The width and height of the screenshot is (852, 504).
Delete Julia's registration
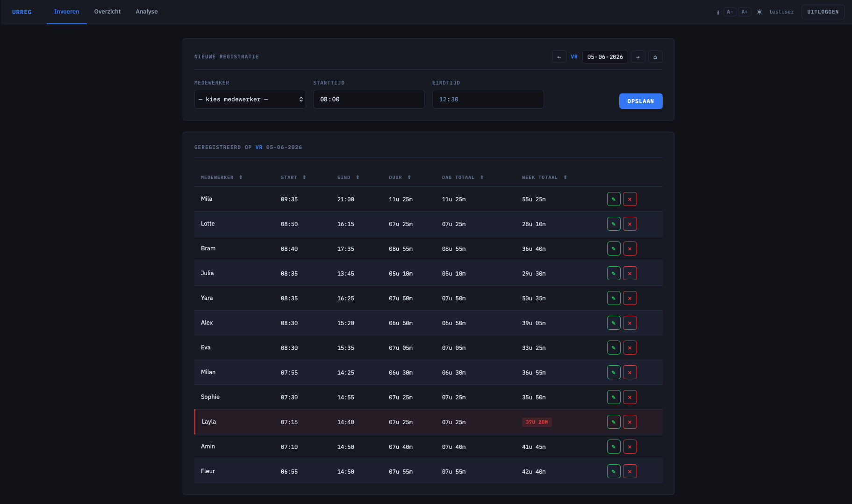[630, 273]
